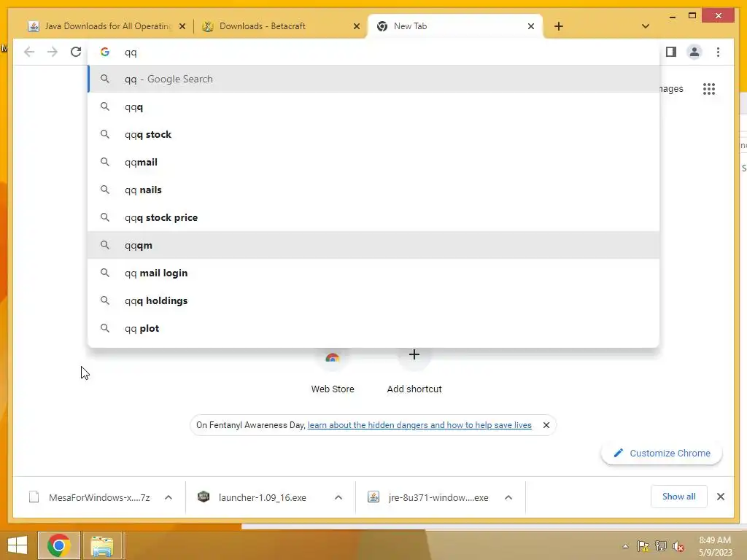The height and width of the screenshot is (560, 747).
Task: Click the Action Center flag icon
Action: coord(643,546)
